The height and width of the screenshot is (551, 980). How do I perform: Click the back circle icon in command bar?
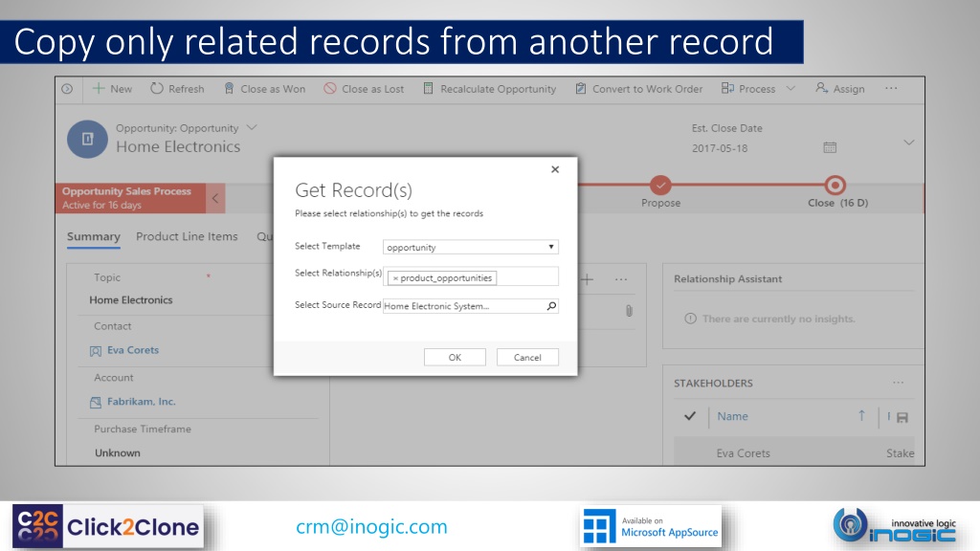67,89
